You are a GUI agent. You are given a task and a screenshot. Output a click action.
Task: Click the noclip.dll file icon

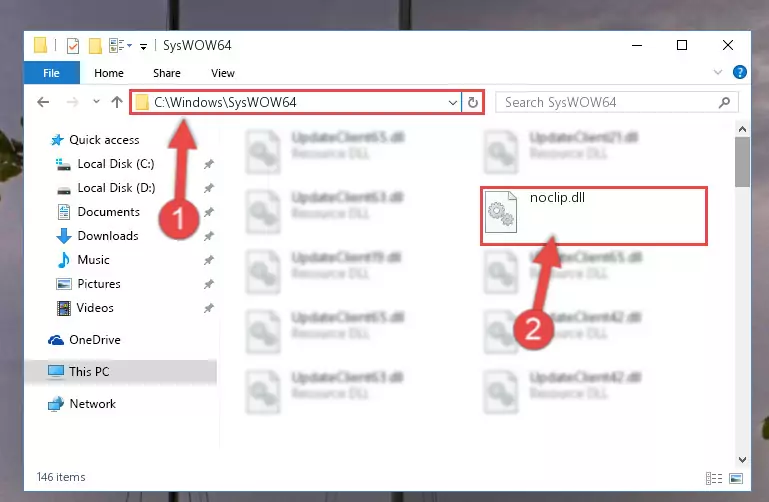point(501,212)
